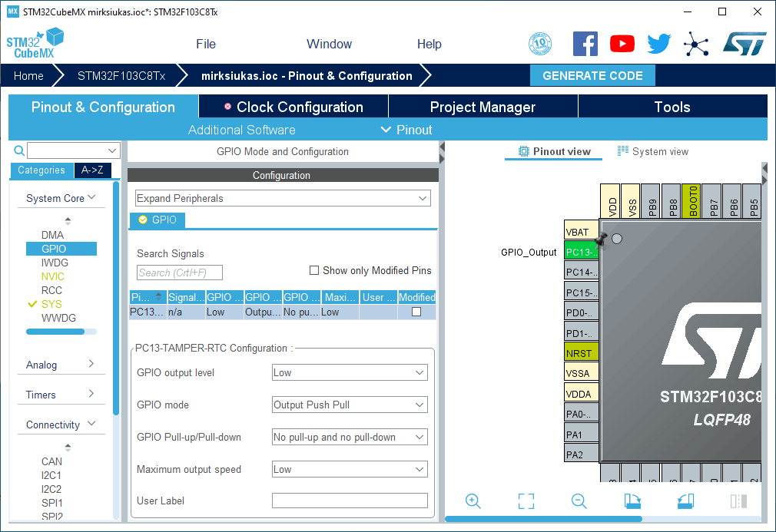Rotate the chip clockwise
The width and height of the screenshot is (776, 532).
632,501
